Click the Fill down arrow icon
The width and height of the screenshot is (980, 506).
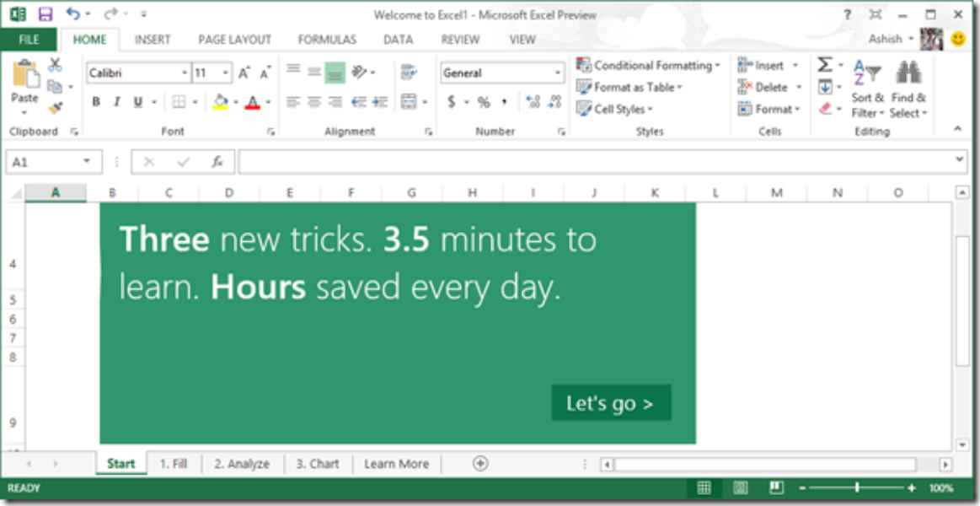(825, 87)
